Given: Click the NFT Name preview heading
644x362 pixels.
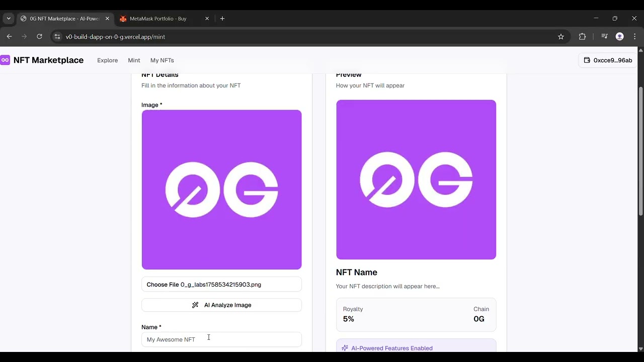Looking at the screenshot, I should [357, 273].
